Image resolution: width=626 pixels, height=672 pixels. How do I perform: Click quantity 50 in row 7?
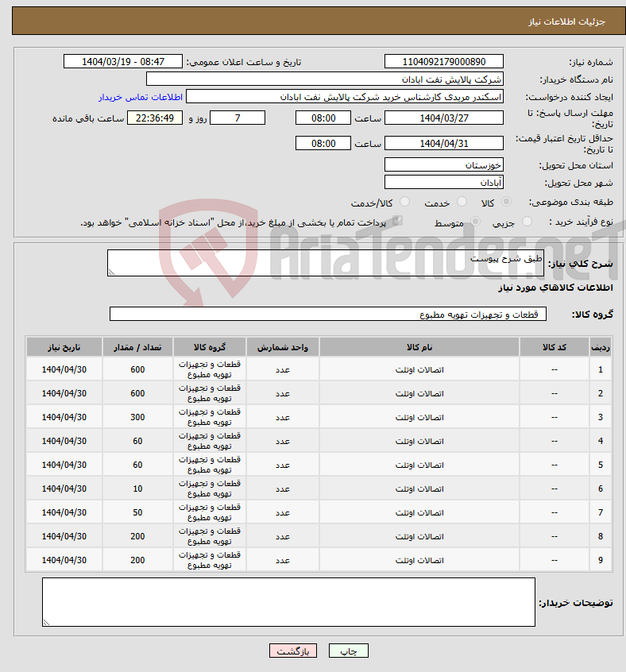[x=137, y=512]
